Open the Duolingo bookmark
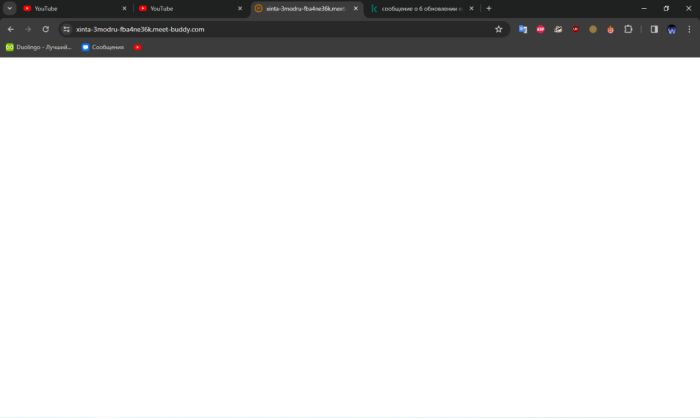 click(x=38, y=47)
